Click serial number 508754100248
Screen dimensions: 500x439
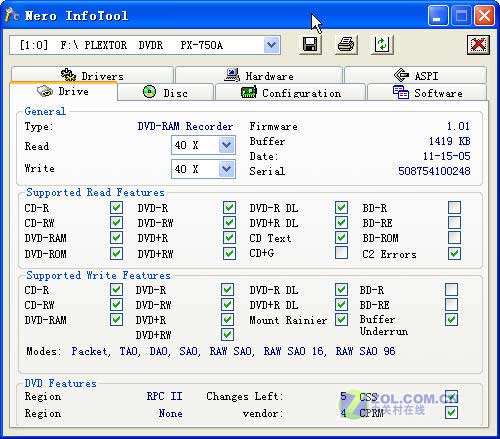pyautogui.click(x=434, y=171)
